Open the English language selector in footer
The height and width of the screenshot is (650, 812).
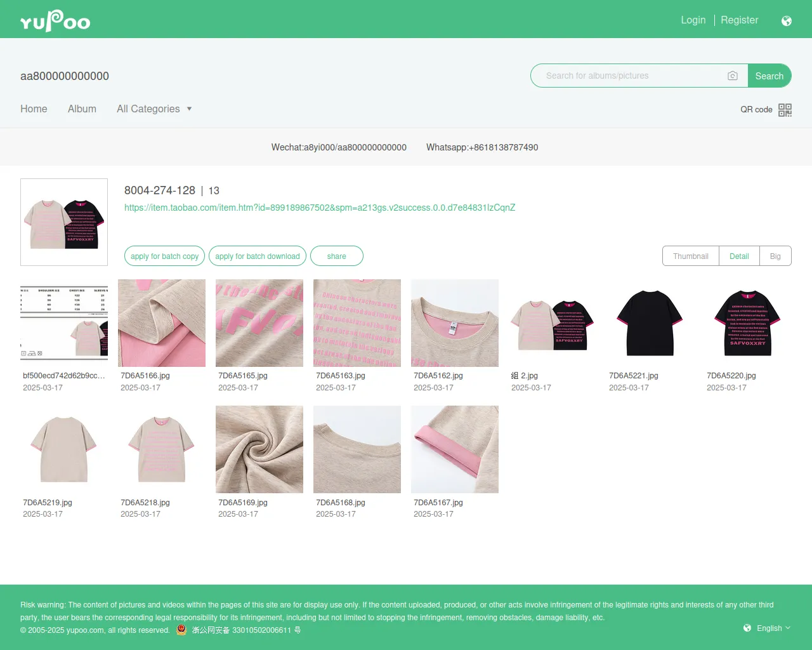pyautogui.click(x=768, y=628)
